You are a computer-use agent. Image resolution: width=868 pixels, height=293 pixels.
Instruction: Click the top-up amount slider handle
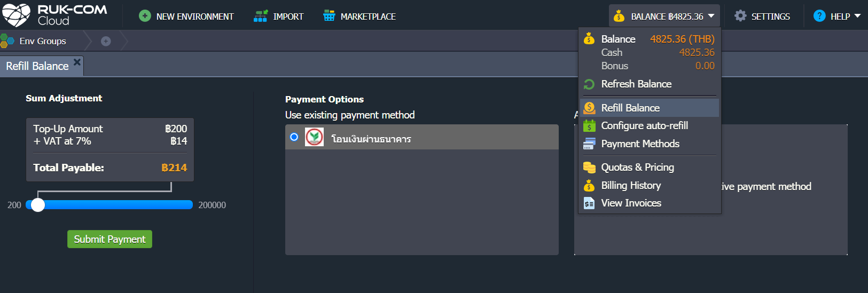38,205
